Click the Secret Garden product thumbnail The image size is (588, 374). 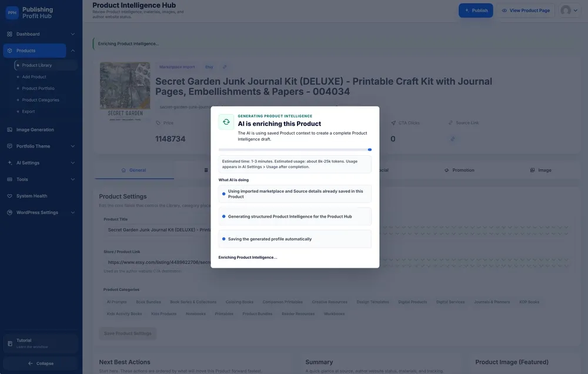coord(125,92)
